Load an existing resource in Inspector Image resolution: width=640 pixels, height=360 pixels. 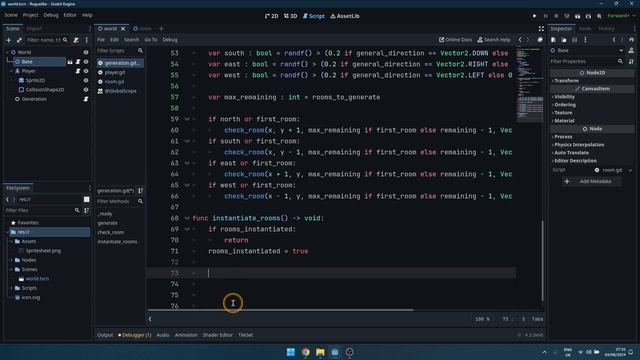(x=564, y=40)
